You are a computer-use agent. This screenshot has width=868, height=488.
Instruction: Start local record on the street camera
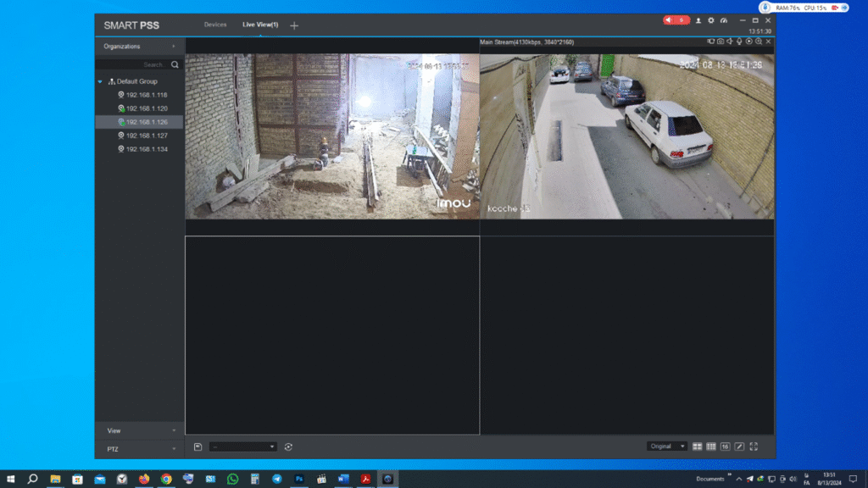tap(710, 42)
